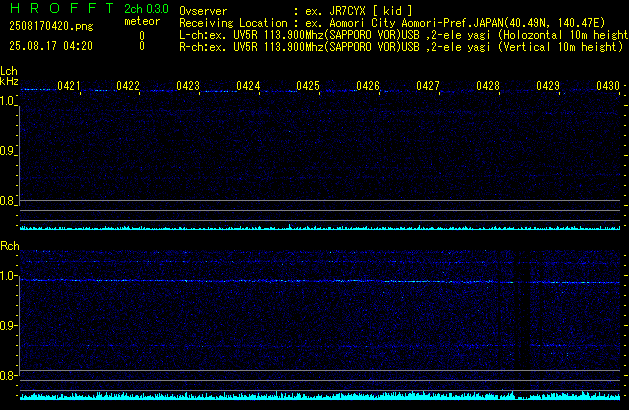Click the bright carrier trace near 1.0 kHz in Rch
Screen dimensions: 629x410
tap(320, 281)
